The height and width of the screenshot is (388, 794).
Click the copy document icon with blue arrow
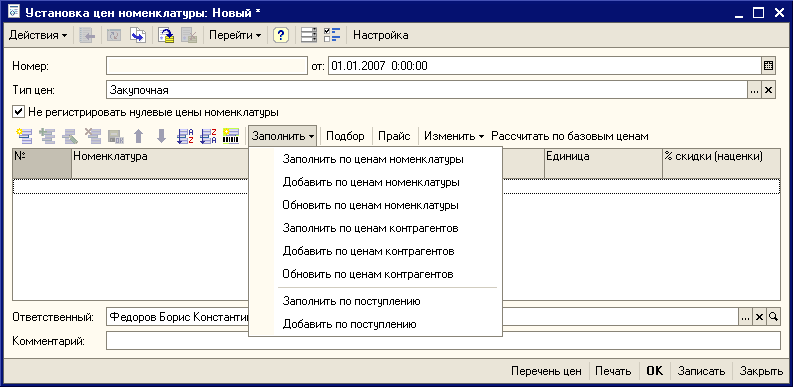pyautogui.click(x=138, y=35)
